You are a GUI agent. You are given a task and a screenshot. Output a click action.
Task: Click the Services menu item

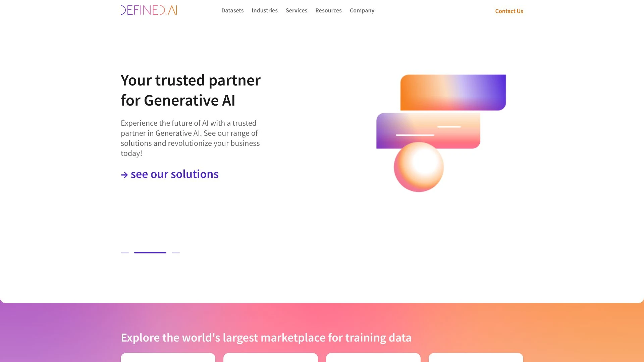(297, 10)
